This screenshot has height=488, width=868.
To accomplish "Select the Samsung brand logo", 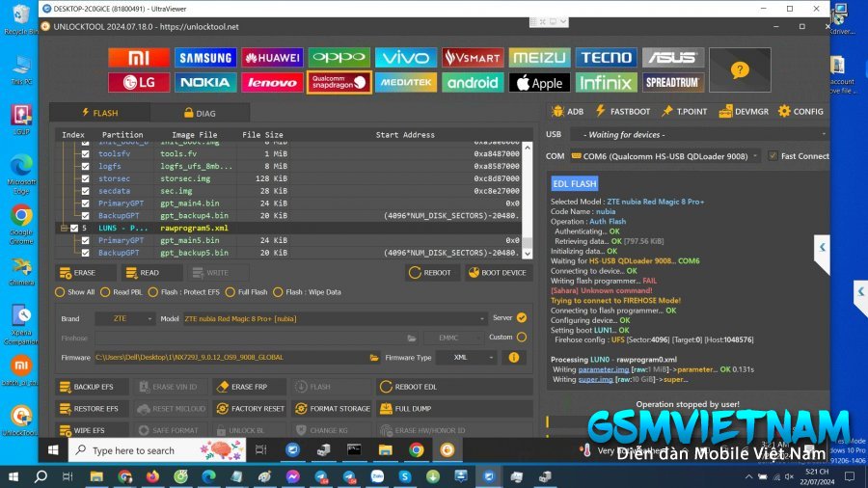I will click(x=205, y=58).
